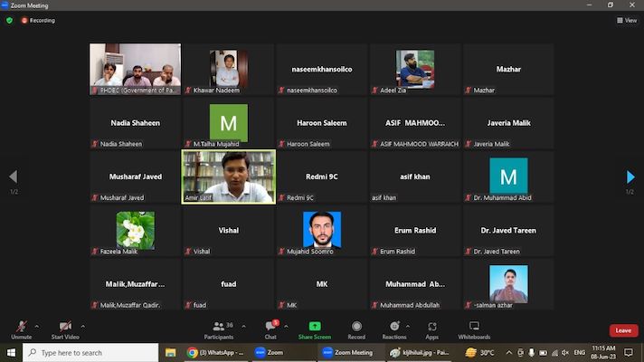
Task: Expand video options arrow beside Start Video
Action: coord(83,326)
